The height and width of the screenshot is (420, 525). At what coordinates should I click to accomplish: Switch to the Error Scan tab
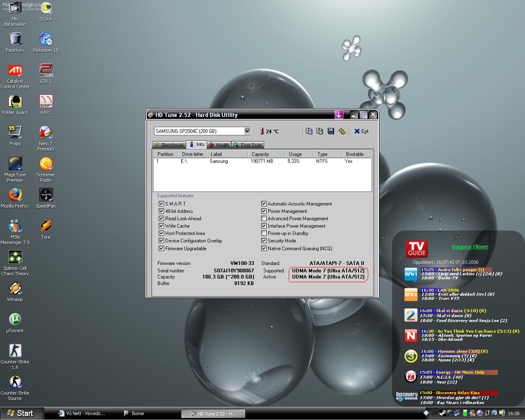click(x=248, y=145)
